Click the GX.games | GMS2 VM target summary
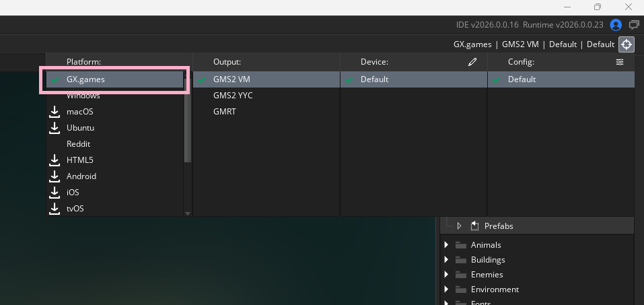 tap(534, 44)
